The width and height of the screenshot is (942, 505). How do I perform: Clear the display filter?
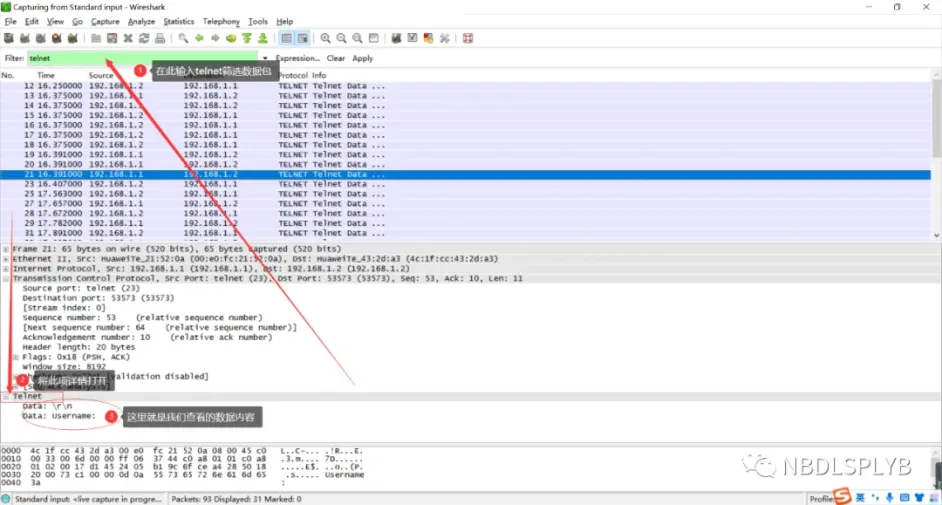coord(336,58)
